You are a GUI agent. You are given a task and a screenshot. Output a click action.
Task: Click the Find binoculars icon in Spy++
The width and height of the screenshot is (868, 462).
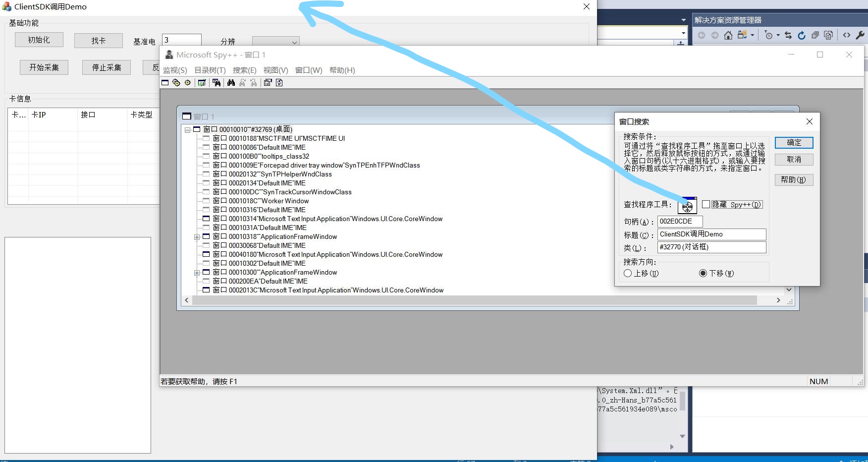231,82
